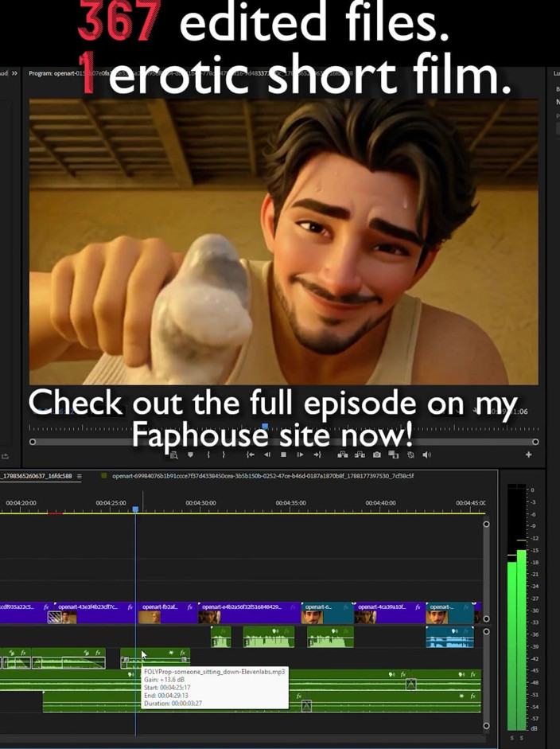Click the Mark In brace button
Viewport: 560px width, 749px height.
[x=208, y=454]
